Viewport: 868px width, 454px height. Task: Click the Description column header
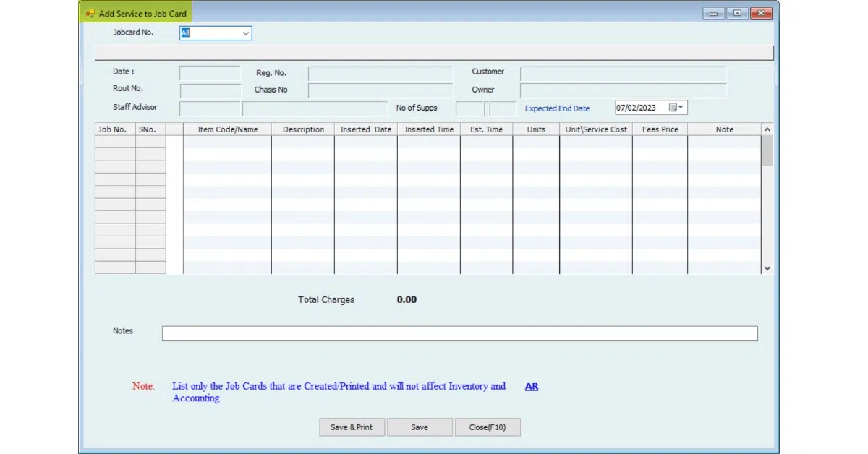(x=303, y=129)
